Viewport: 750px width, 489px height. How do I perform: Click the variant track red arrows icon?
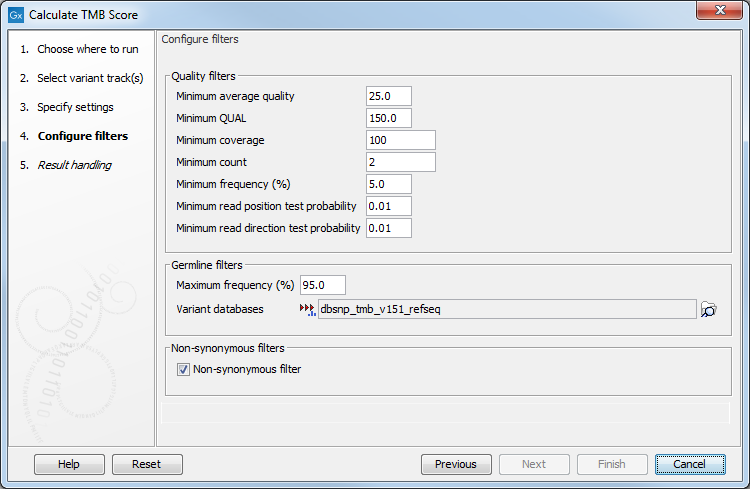coord(307,310)
